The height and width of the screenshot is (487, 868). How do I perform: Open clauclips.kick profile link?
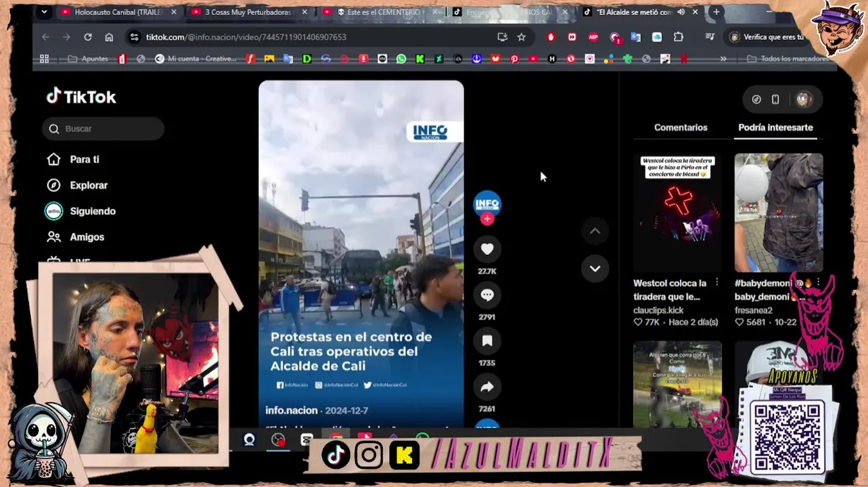(x=658, y=310)
